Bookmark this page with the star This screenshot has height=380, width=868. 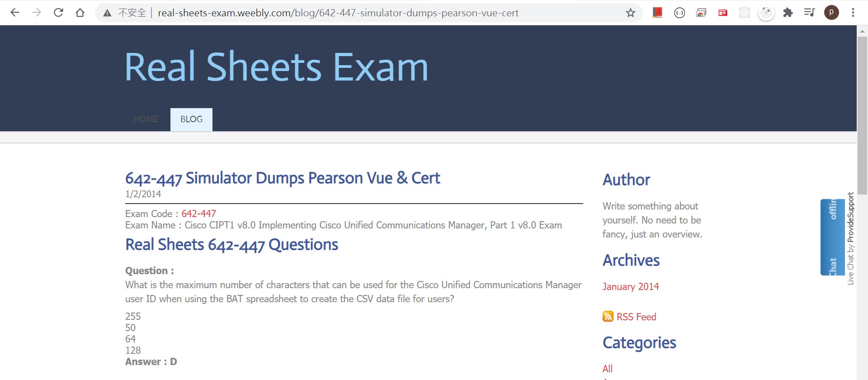coord(631,13)
